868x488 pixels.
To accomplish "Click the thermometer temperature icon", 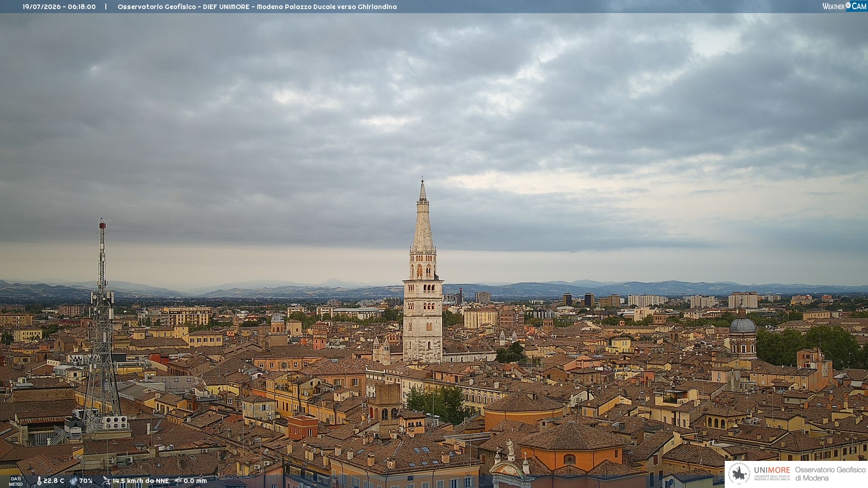I will click(x=39, y=481).
